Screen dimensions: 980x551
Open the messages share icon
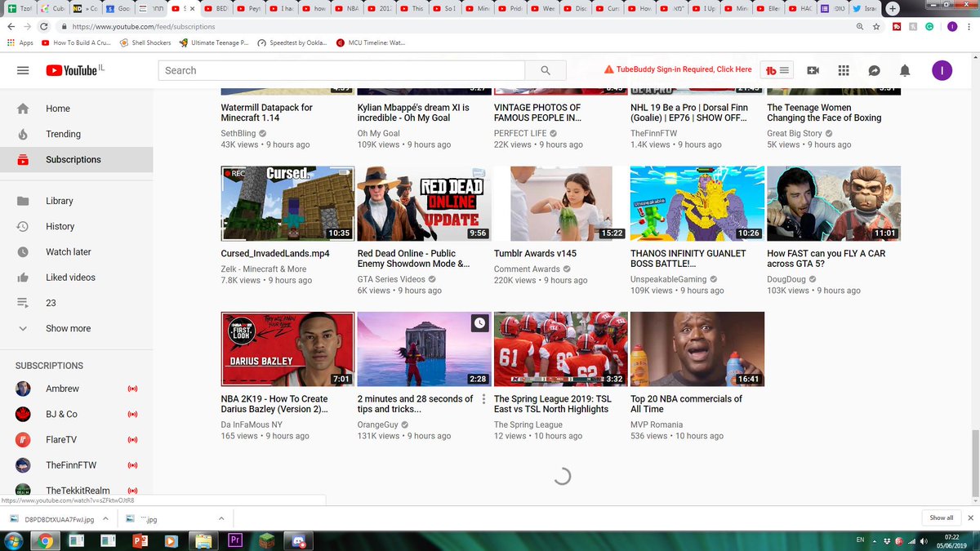874,71
